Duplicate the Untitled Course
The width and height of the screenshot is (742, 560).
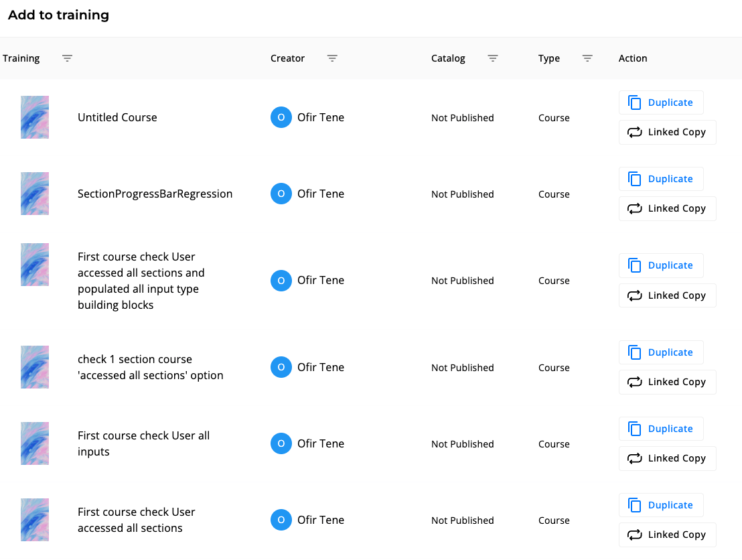pyautogui.click(x=660, y=102)
